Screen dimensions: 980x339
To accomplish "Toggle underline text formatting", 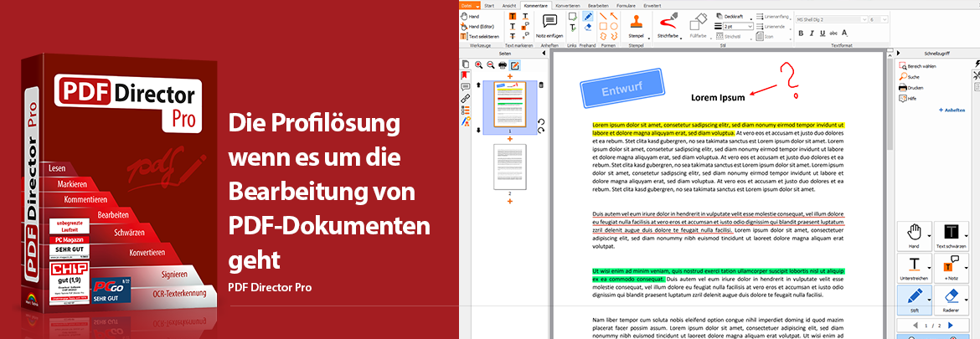I will tap(822, 33).
